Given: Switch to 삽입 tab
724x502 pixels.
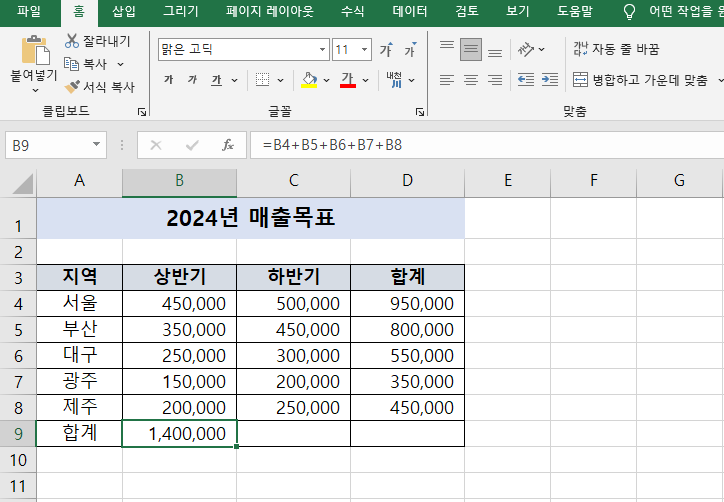Looking at the screenshot, I should coord(124,12).
